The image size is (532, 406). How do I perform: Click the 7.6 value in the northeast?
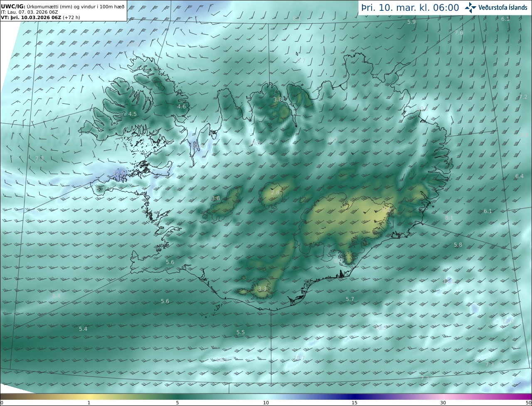(x=459, y=33)
